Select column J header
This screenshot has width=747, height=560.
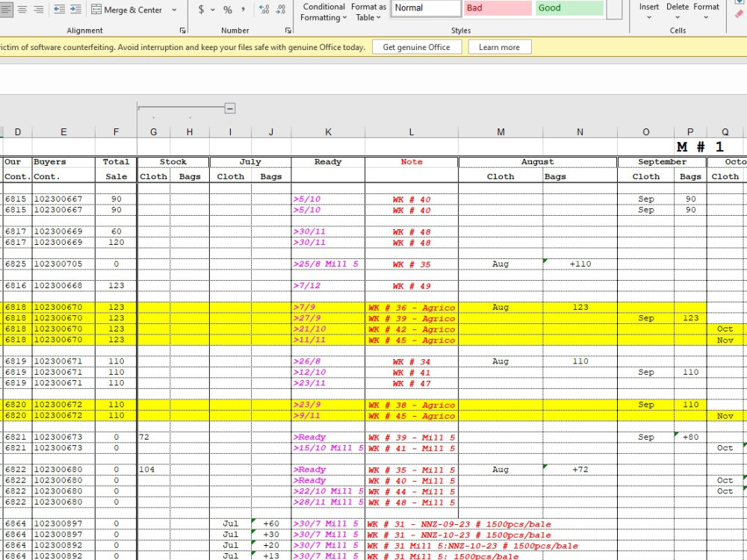tap(271, 132)
